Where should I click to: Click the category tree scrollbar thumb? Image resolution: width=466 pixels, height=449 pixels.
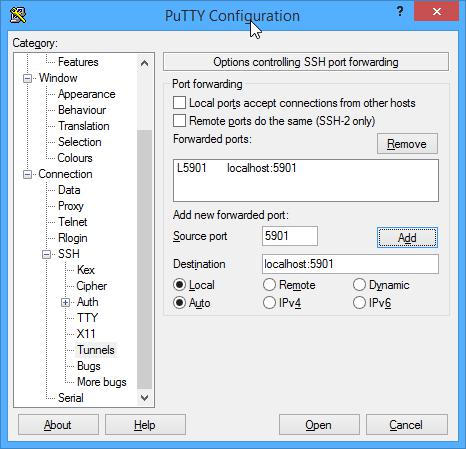(x=144, y=259)
